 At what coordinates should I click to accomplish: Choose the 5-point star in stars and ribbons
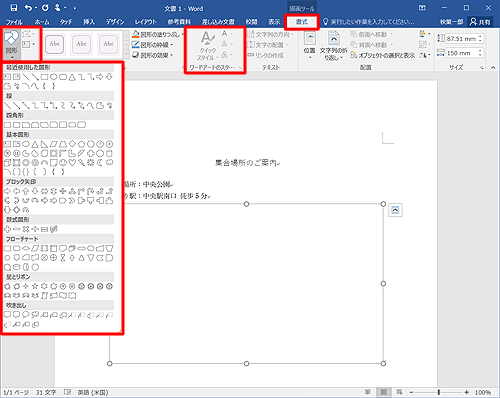coord(35,286)
